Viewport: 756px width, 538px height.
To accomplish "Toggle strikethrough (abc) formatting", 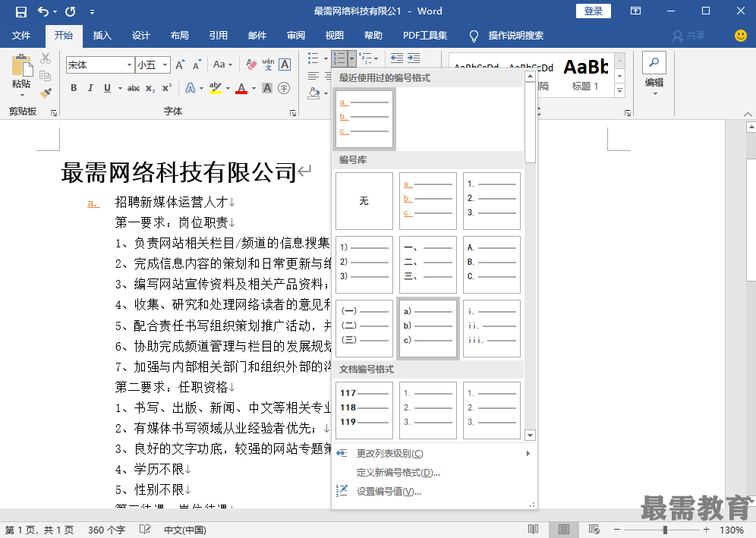I will coord(134,88).
